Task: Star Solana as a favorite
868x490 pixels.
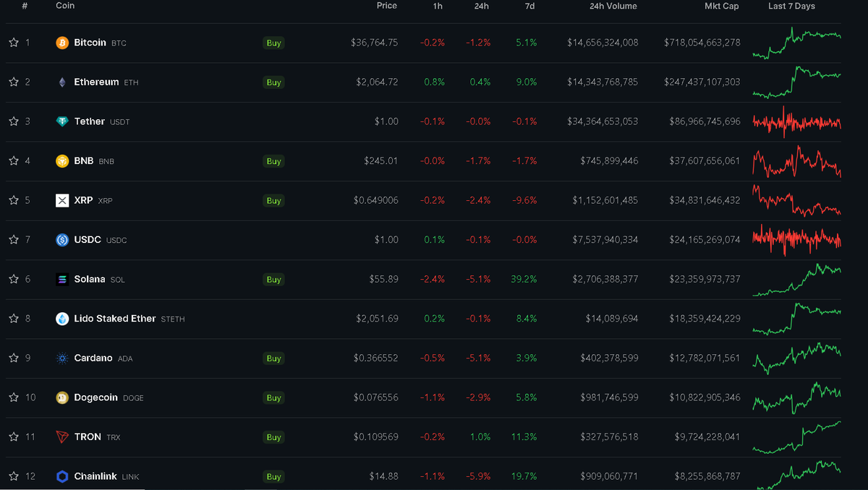Action: coord(13,279)
